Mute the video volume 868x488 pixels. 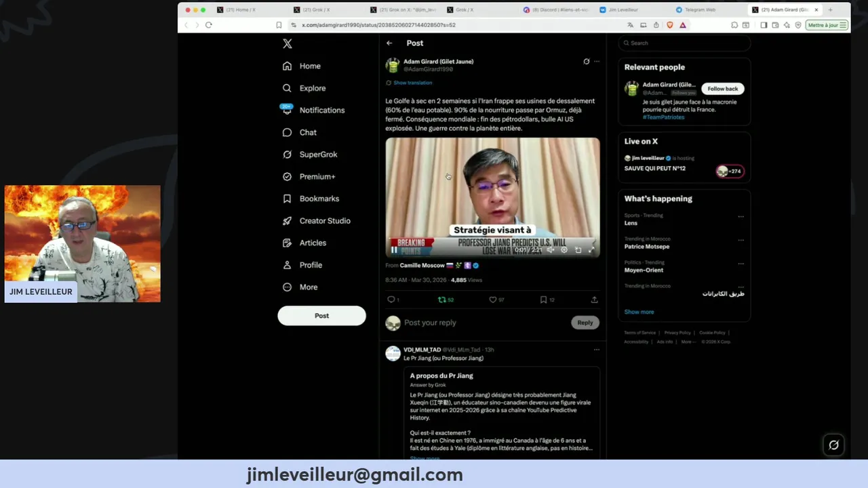(x=551, y=249)
